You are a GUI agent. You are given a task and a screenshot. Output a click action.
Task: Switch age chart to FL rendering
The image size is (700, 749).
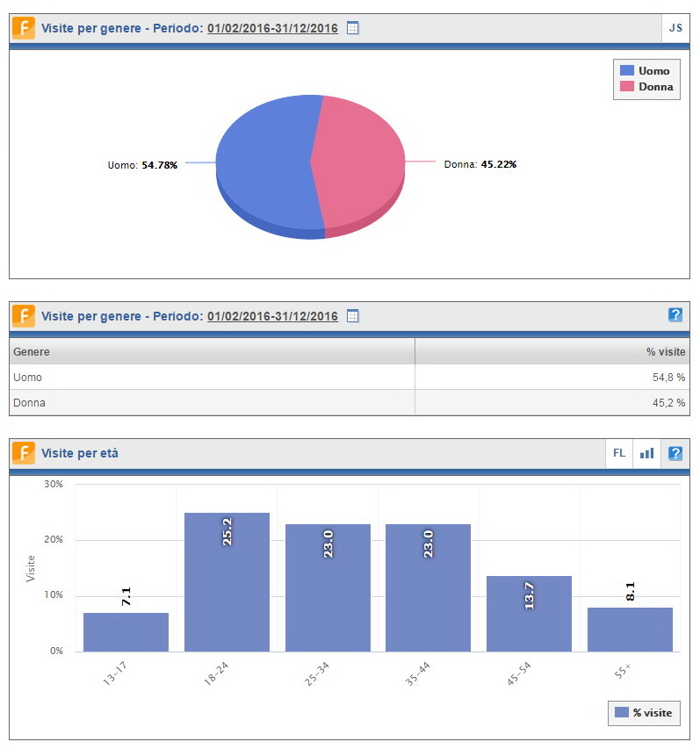coord(619,453)
